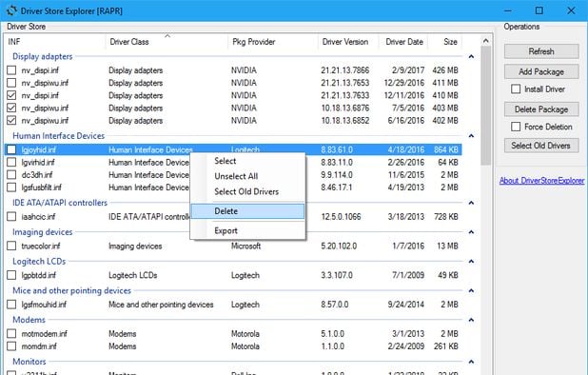Collapse the IDE ATA/ATAPI controllers group

tap(471, 203)
